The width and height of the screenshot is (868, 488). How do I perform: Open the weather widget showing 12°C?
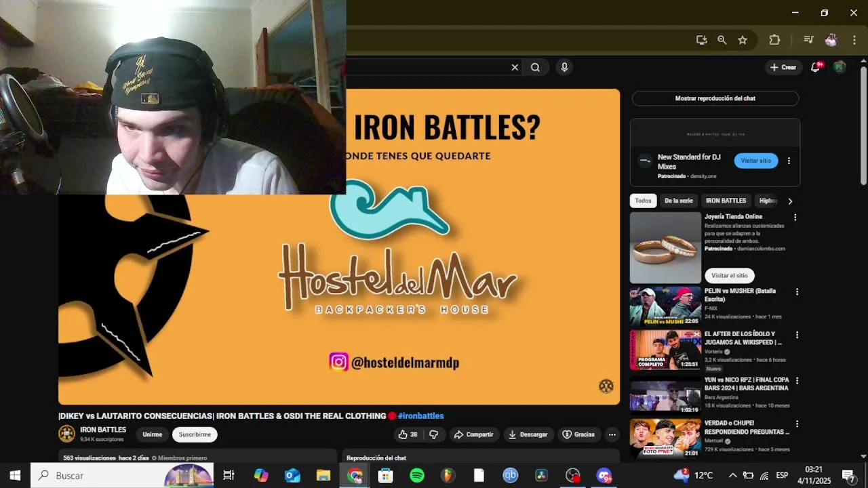click(692, 475)
